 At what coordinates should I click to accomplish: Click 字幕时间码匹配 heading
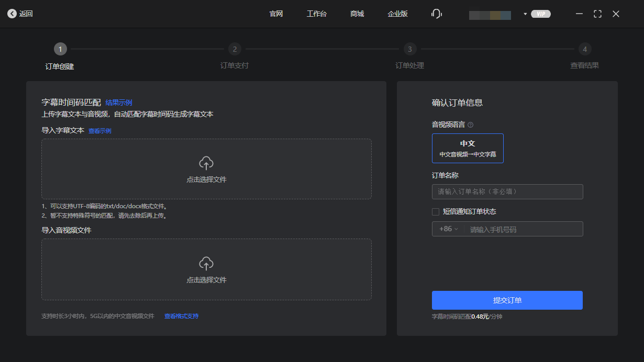coord(71,103)
